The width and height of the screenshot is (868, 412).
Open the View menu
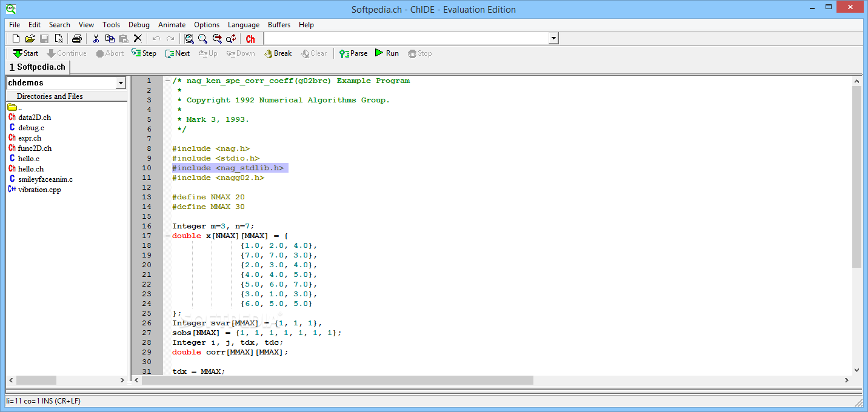pyautogui.click(x=87, y=25)
